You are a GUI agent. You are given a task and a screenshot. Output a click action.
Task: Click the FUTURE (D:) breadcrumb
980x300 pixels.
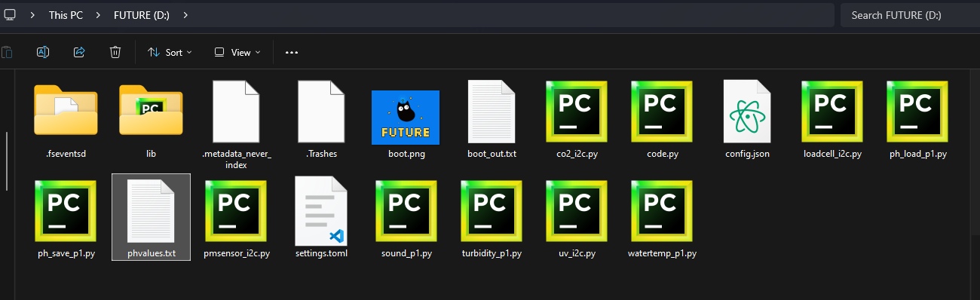pyautogui.click(x=142, y=15)
